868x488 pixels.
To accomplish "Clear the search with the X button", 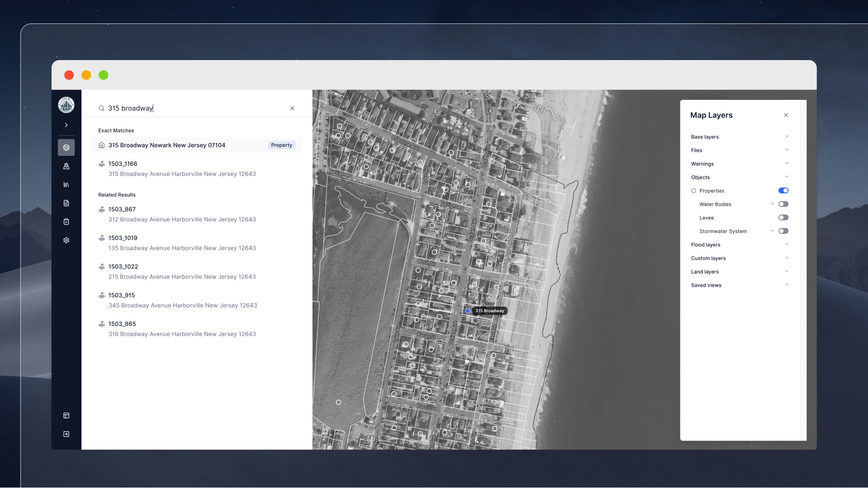I will (x=292, y=108).
